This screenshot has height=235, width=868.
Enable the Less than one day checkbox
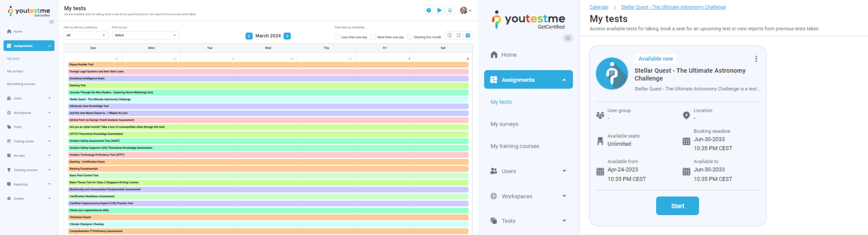[x=337, y=37]
